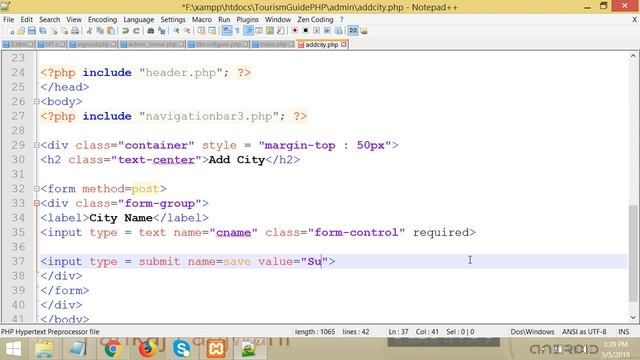Redo the edit with the Redo arrow
This screenshot has height=360, width=640.
click(136, 31)
